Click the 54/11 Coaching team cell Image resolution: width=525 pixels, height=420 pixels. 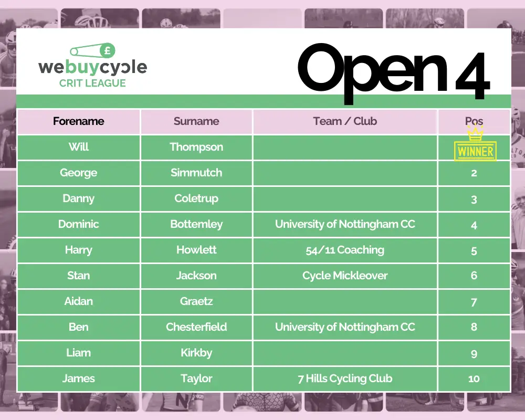[x=345, y=250]
